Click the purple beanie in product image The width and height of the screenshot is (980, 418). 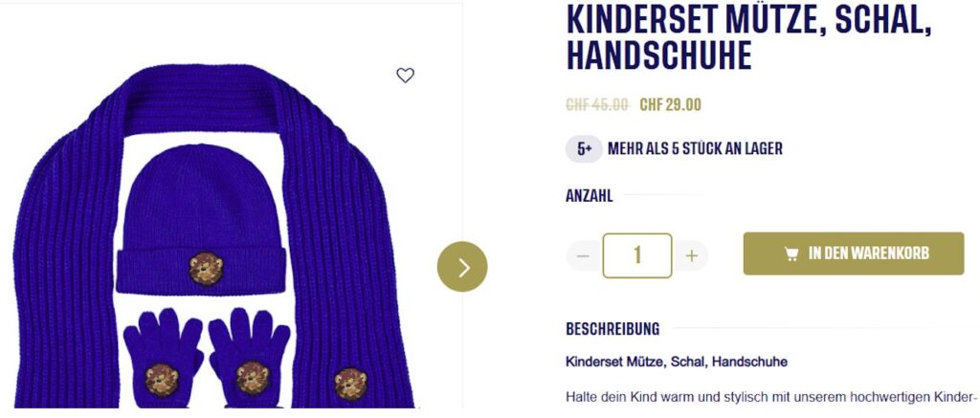point(201,220)
